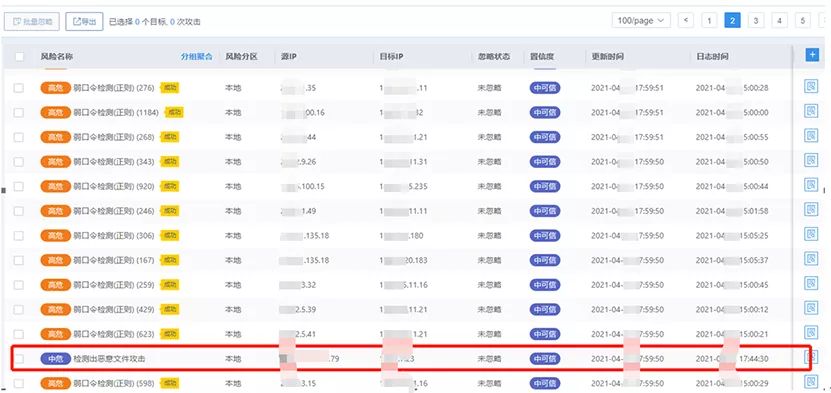Click the 更新时间 column header
The height and width of the screenshot is (393, 831).
coord(607,57)
